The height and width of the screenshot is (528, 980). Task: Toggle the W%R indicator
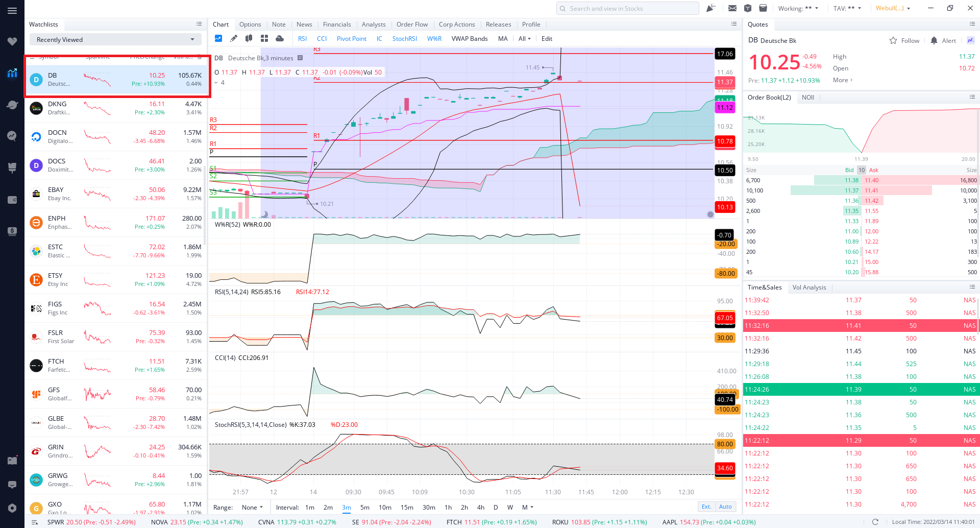point(434,38)
